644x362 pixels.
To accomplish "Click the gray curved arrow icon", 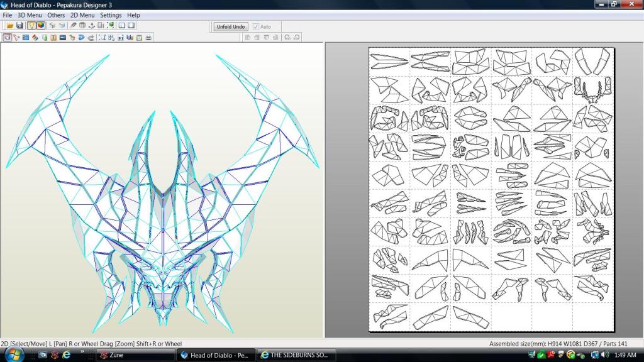I will (91, 37).
